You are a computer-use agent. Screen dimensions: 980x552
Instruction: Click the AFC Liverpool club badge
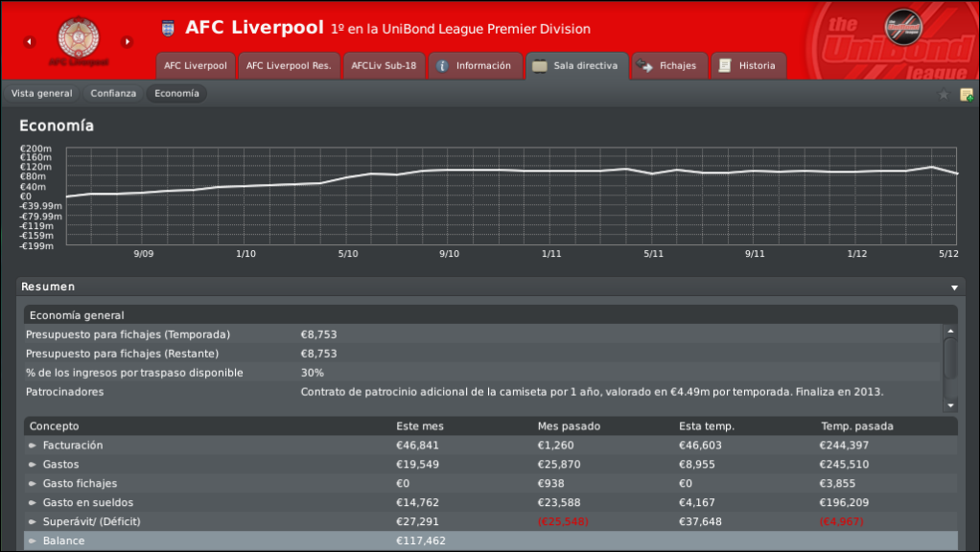[x=78, y=37]
